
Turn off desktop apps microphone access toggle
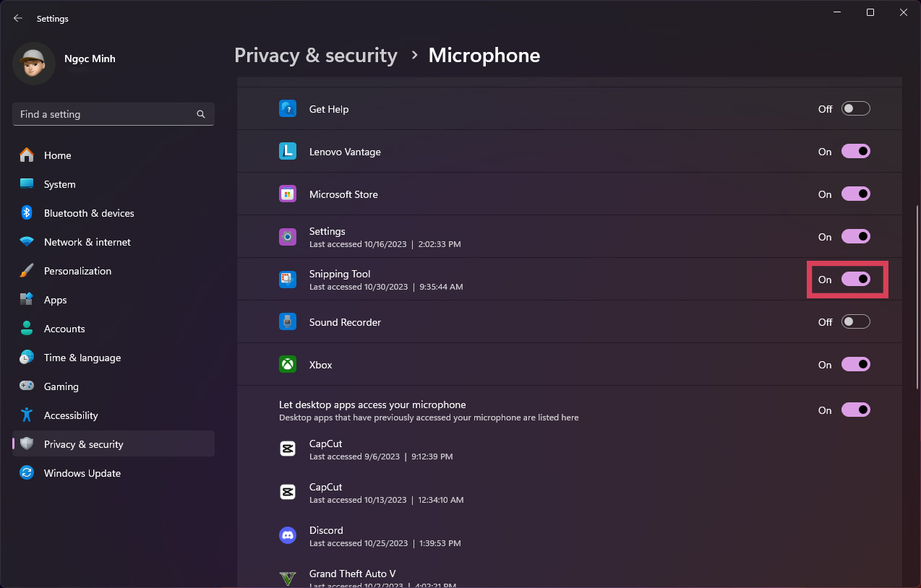856,410
